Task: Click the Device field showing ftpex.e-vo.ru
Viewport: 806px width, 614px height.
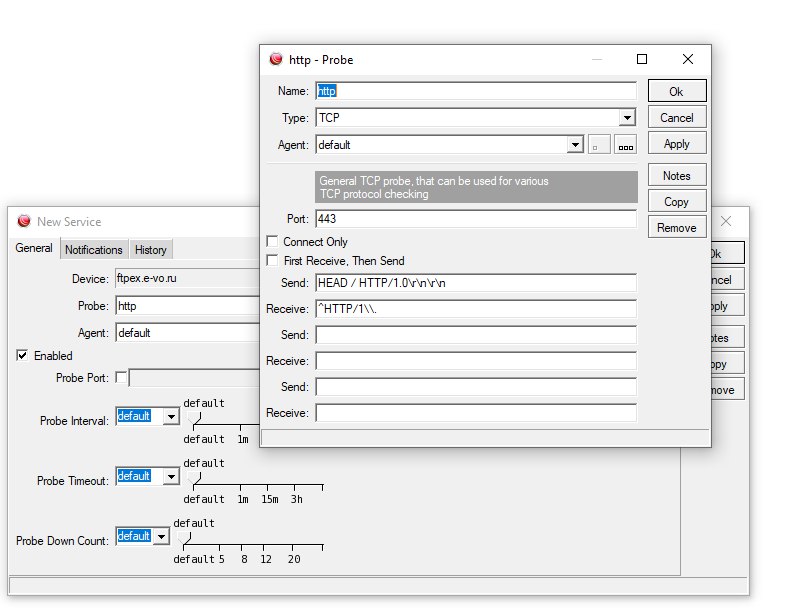Action: pyautogui.click(x=188, y=278)
